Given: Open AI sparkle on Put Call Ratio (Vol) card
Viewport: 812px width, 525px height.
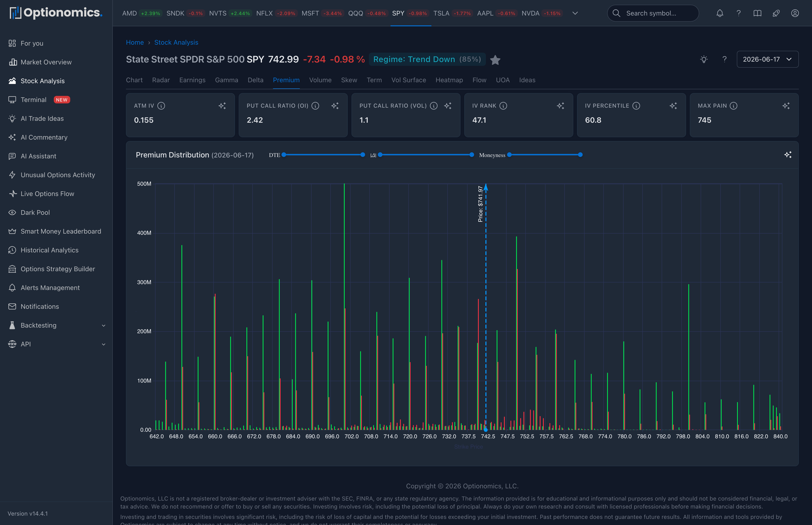Looking at the screenshot, I should (x=448, y=106).
